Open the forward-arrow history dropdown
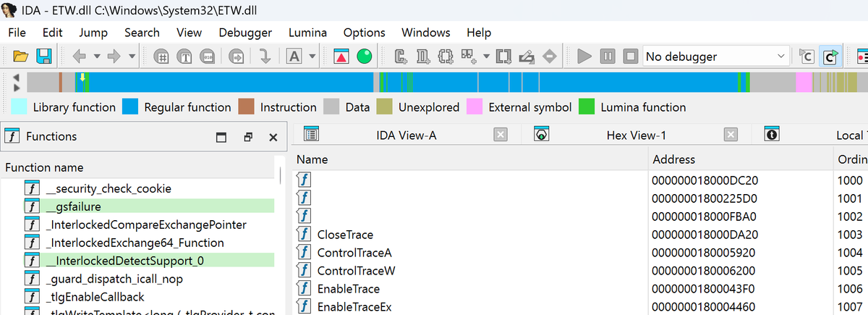The width and height of the screenshot is (868, 315). tap(132, 56)
